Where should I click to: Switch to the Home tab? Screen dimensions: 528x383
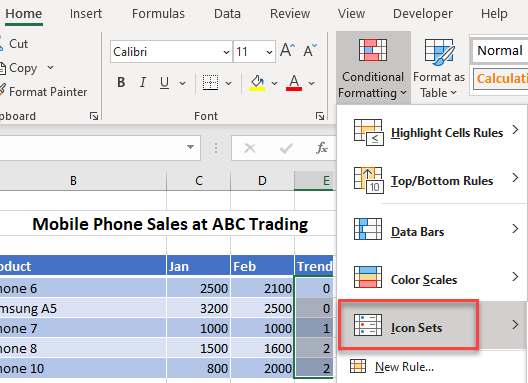(x=24, y=14)
